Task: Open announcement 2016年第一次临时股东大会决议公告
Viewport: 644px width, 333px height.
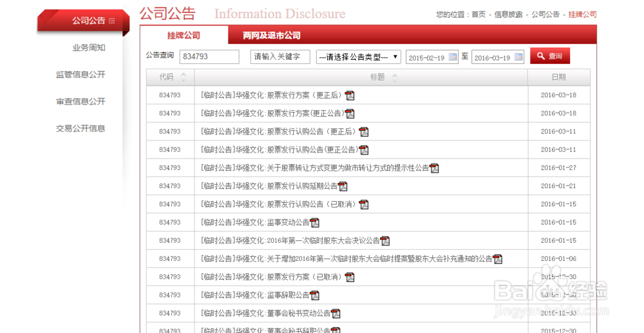Action: [290, 241]
